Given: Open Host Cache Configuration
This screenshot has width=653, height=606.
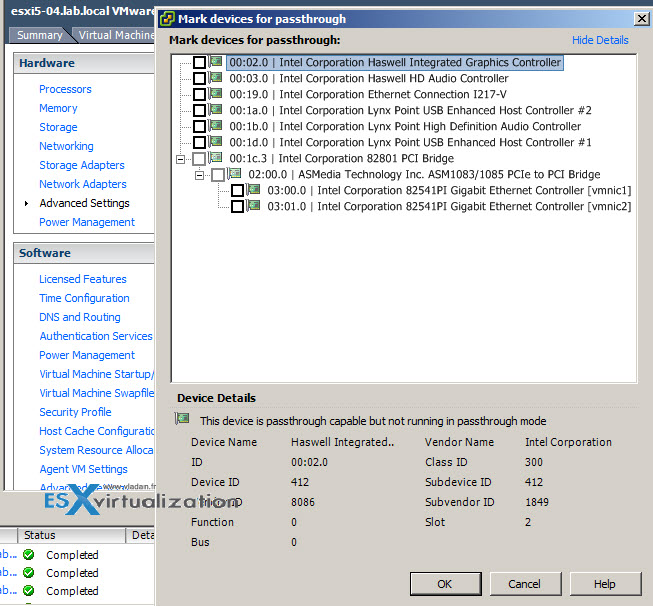Looking at the screenshot, I should point(97,431).
